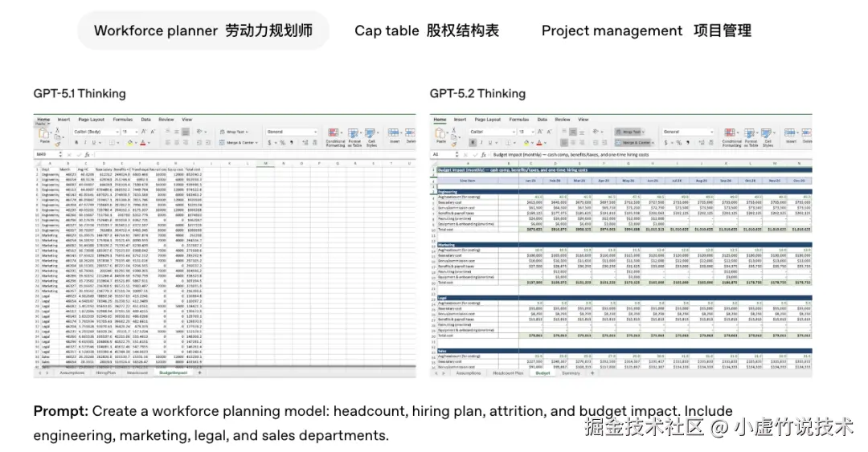Screen dimensions: 868x452
Task: Click the formula bar in GPT-5.2 spreadsheet
Action: (652, 155)
